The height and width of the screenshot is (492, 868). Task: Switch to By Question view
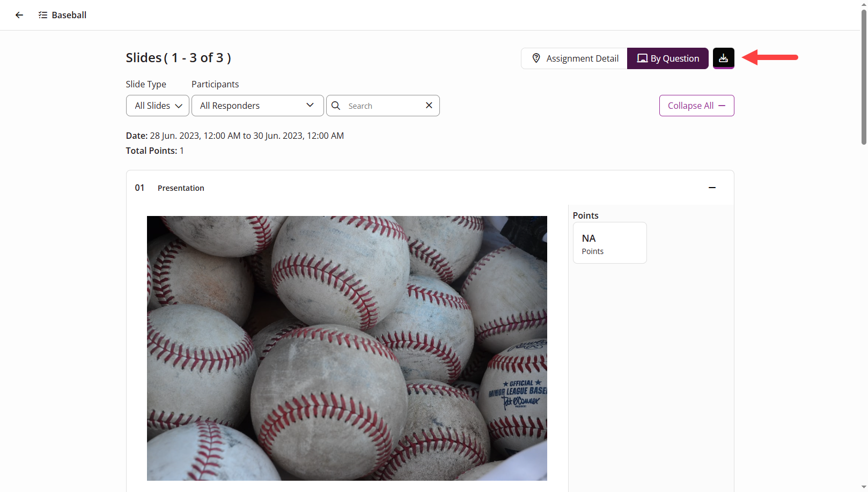coord(668,58)
